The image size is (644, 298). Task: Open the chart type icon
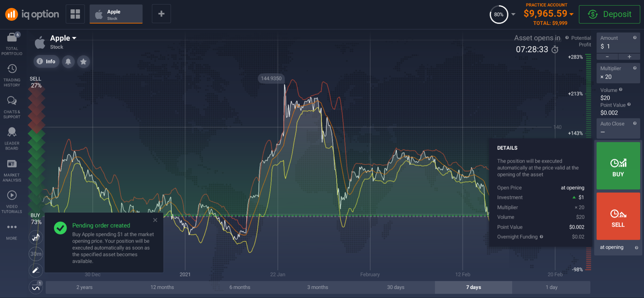[36, 237]
